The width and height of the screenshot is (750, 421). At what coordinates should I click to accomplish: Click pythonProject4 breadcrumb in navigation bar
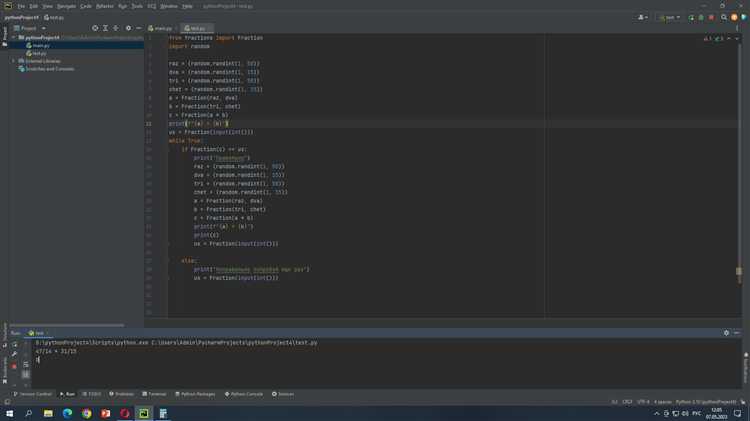coord(22,18)
